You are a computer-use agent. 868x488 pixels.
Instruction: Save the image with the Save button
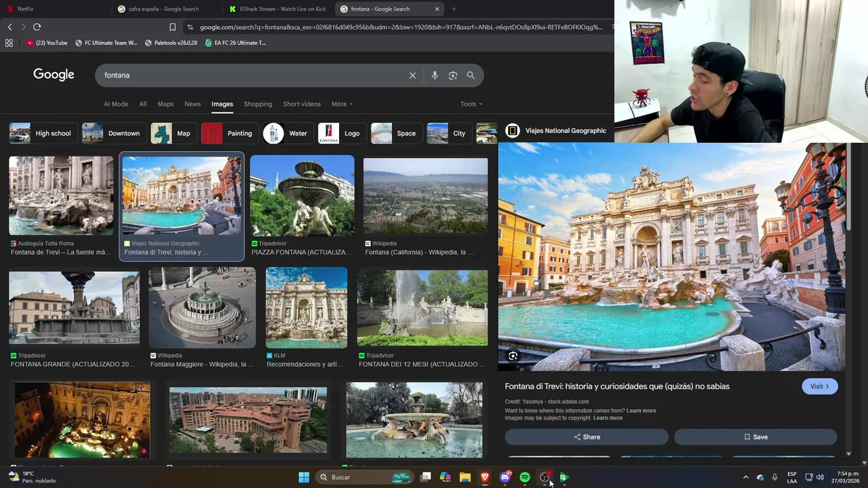tap(755, 437)
